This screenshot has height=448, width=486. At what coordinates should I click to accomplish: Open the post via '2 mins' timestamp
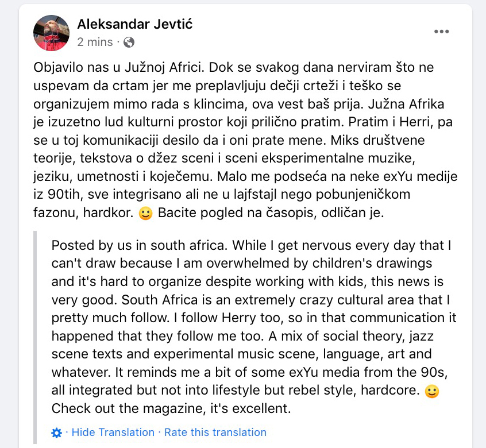[x=95, y=42]
